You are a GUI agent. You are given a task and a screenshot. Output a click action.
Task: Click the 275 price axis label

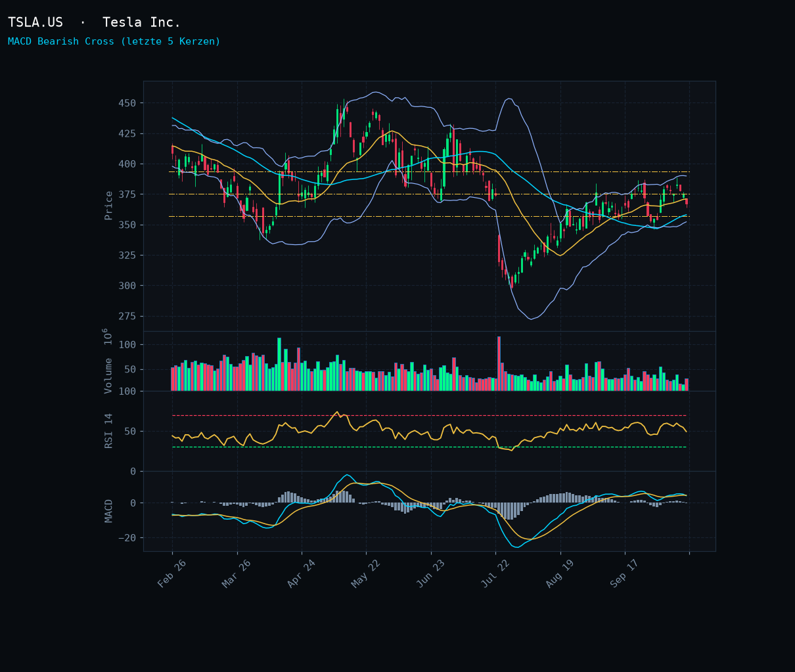127,316
